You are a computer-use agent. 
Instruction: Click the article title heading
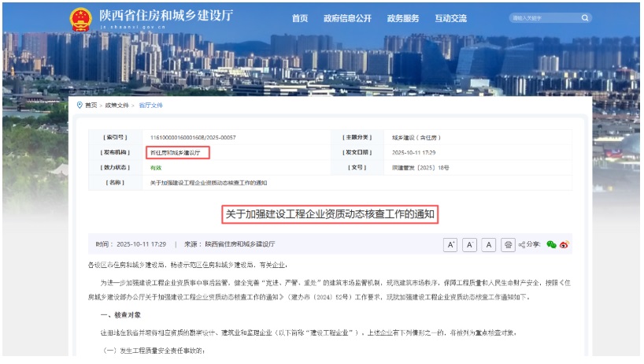click(x=330, y=214)
